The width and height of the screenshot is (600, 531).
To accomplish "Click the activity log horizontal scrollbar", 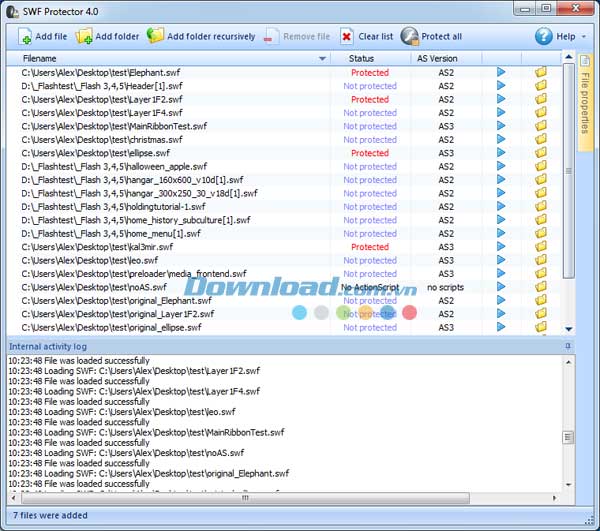I will [x=240, y=498].
